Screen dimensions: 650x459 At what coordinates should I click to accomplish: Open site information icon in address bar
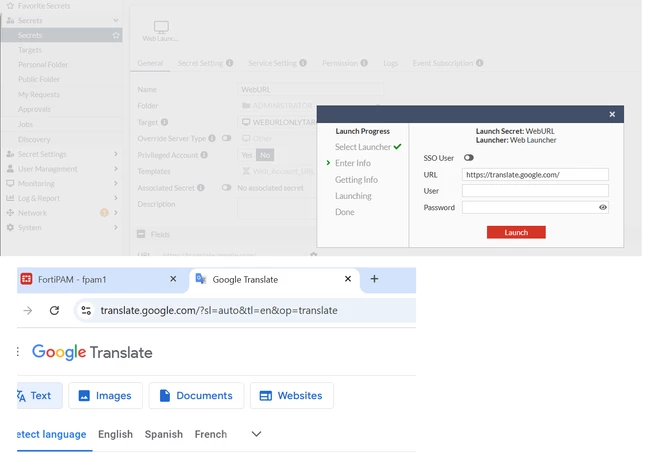86,310
